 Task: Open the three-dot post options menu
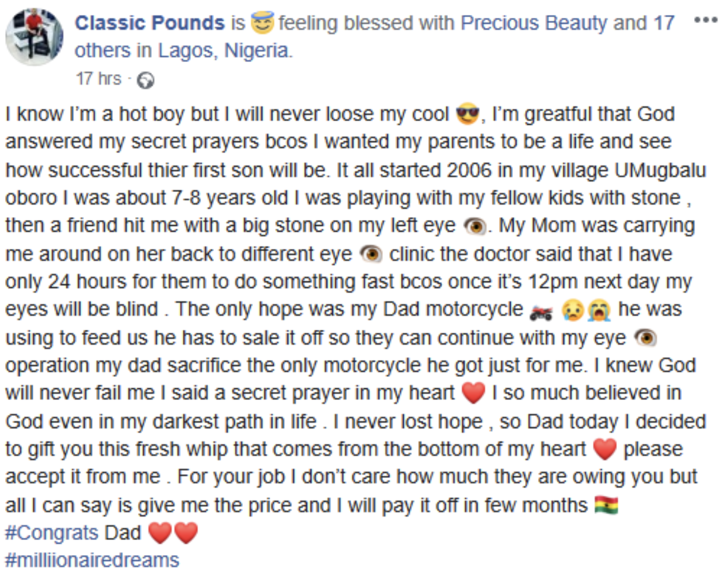coord(706,21)
